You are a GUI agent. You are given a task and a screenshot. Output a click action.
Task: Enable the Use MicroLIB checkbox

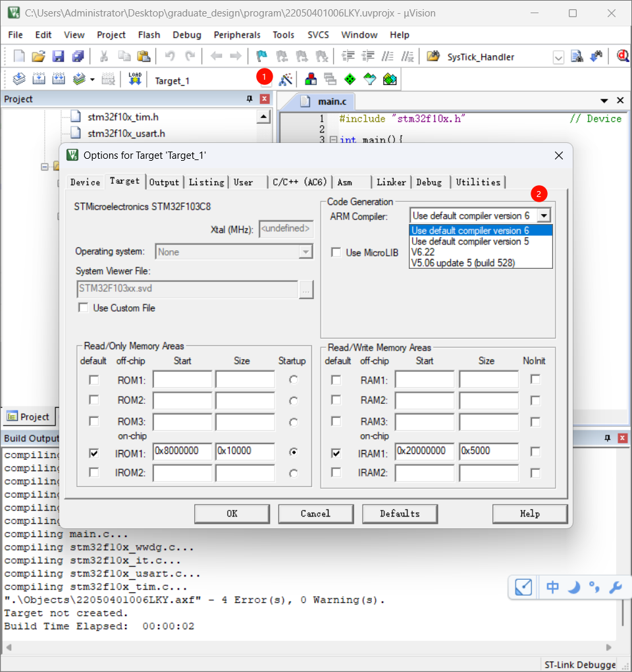(336, 252)
